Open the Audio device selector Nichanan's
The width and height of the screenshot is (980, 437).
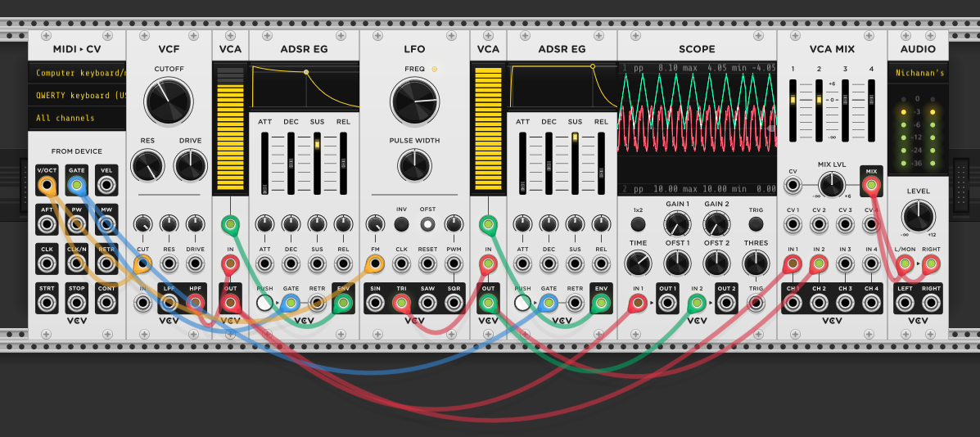(918, 73)
